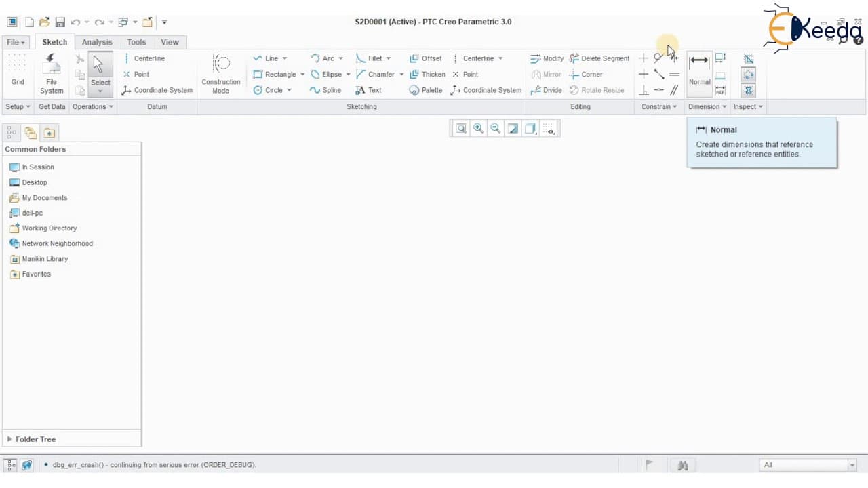The width and height of the screenshot is (868, 488).
Task: Expand the Setup group dropdown
Action: 18,107
